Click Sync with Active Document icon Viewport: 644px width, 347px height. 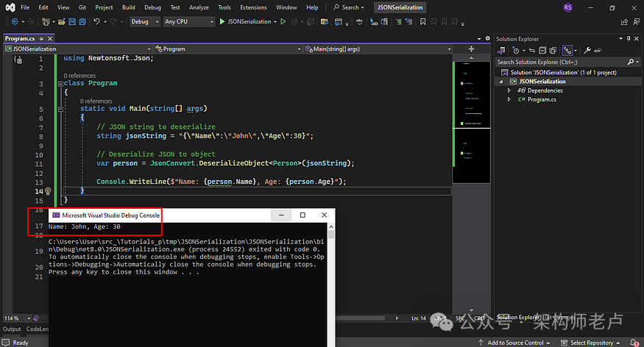pos(532,51)
